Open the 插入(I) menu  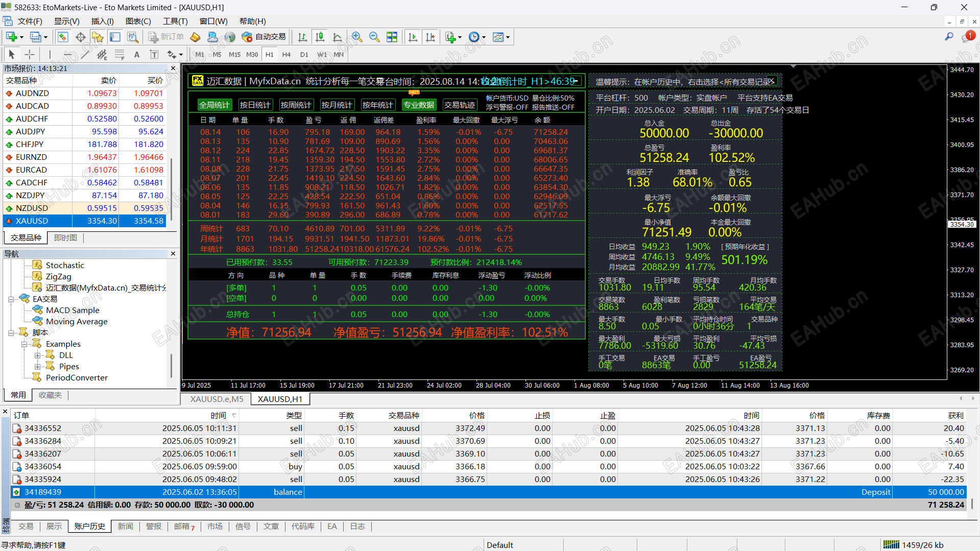point(102,21)
